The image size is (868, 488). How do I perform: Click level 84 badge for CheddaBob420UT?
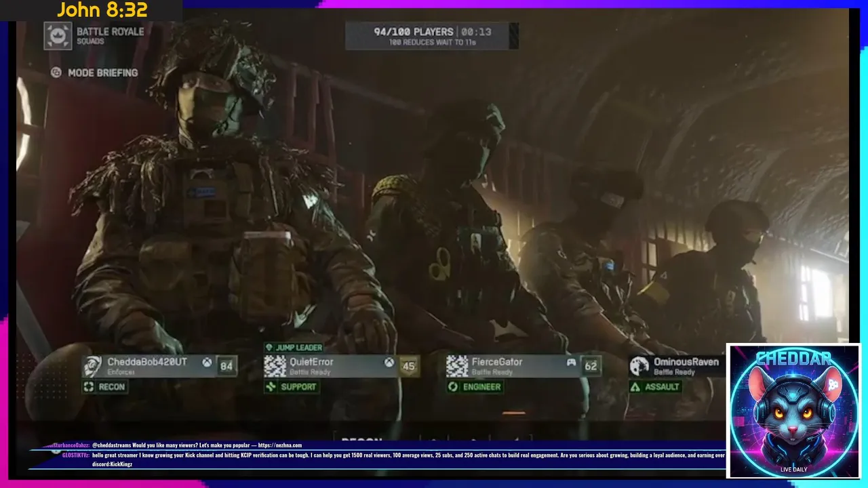coord(226,366)
